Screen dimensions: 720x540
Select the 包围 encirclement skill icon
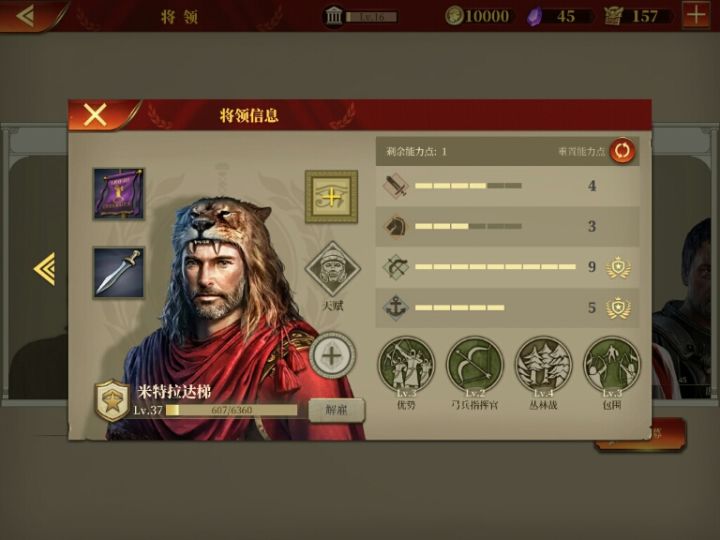pos(612,365)
